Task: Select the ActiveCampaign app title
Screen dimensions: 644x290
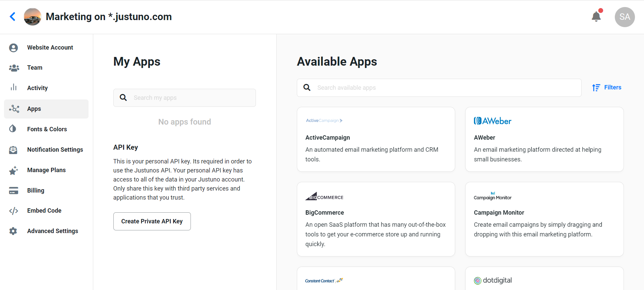Action: pos(328,138)
